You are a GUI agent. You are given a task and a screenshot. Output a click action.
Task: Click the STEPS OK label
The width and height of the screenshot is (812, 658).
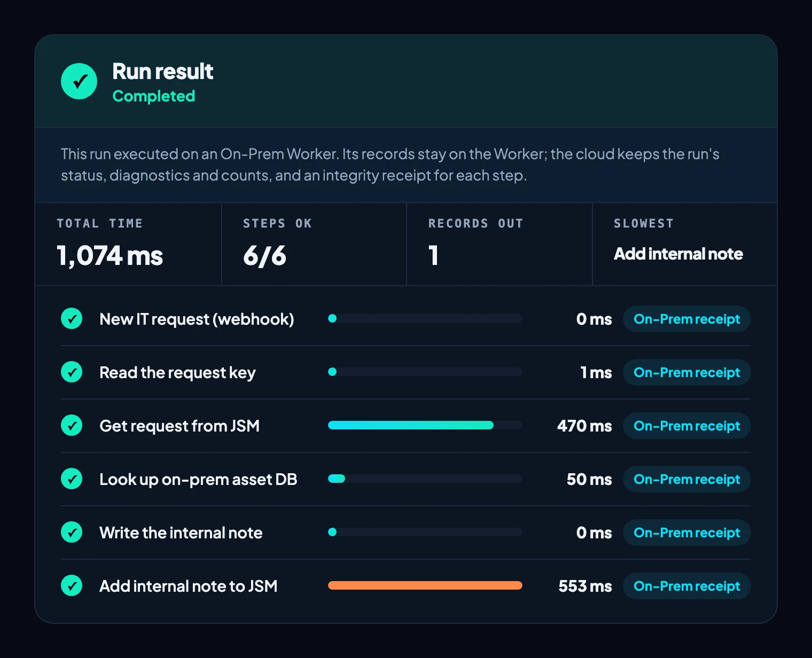[x=277, y=223]
